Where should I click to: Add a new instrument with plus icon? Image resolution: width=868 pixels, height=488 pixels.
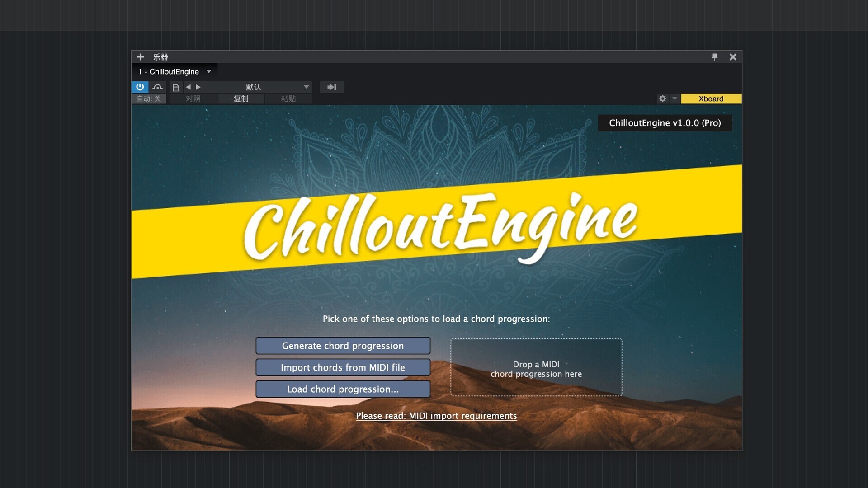(140, 57)
